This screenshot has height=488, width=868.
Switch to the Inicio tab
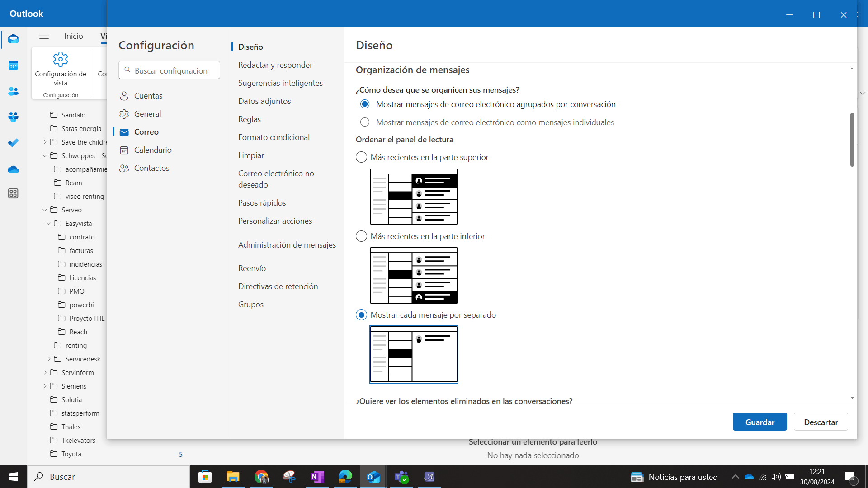73,36
